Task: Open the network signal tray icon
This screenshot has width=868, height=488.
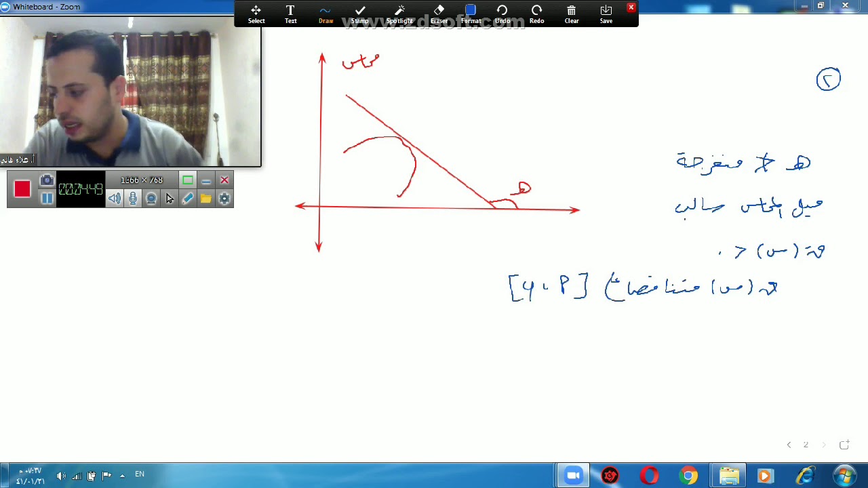Action: point(77,476)
